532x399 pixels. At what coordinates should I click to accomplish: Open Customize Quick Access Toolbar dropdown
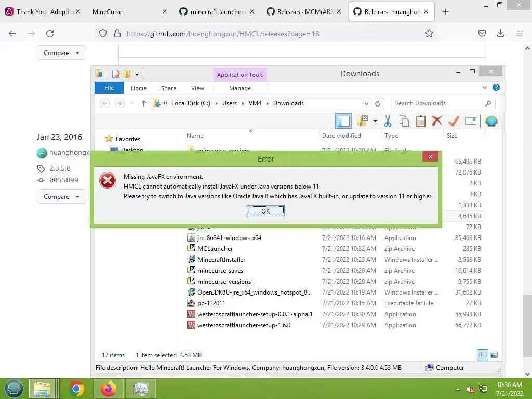tap(137, 74)
